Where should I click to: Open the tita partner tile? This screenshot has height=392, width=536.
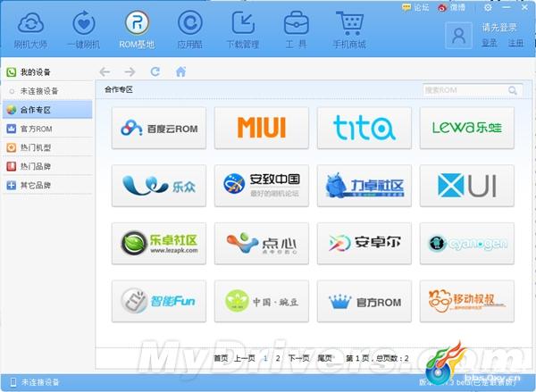[x=364, y=129]
